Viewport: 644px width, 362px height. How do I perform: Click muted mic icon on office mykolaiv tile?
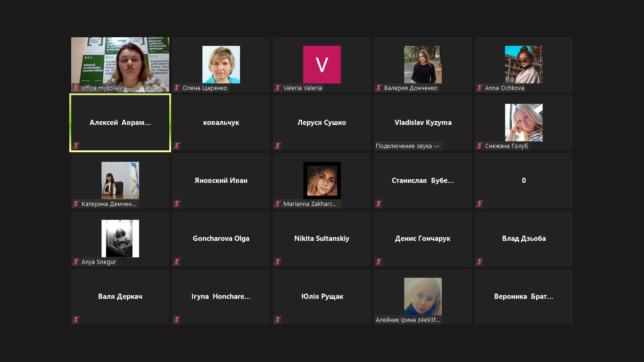pos(75,88)
